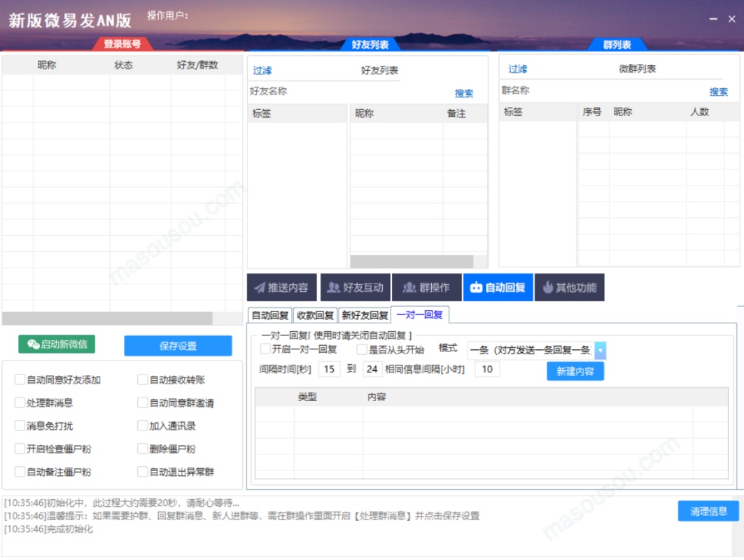Click the robot icon on 自动回复
The height and width of the screenshot is (560, 744).
pyautogui.click(x=476, y=288)
